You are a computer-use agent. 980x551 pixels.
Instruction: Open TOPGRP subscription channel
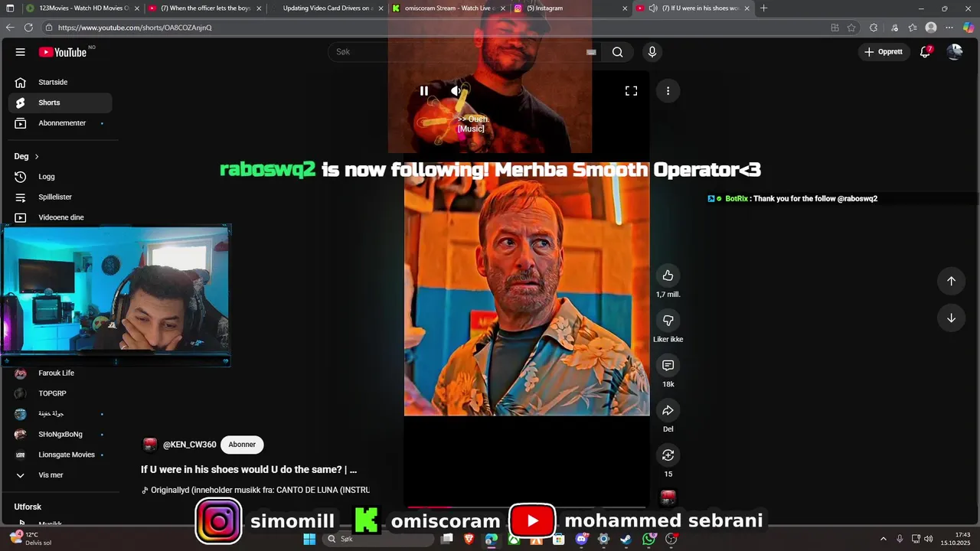tap(60, 393)
